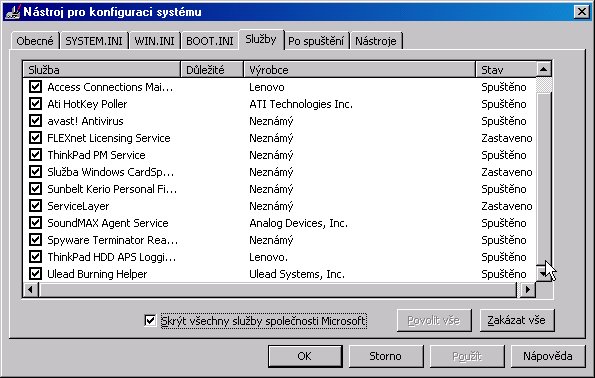Image resolution: width=595 pixels, height=378 pixels.
Task: Click the scroll down arrow in services list
Action: (543, 274)
